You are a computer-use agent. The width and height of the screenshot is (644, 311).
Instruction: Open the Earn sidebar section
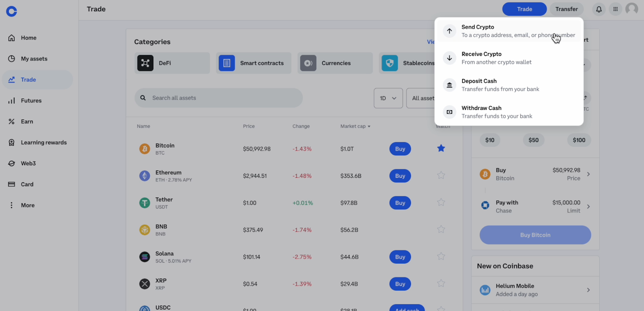tap(37, 122)
